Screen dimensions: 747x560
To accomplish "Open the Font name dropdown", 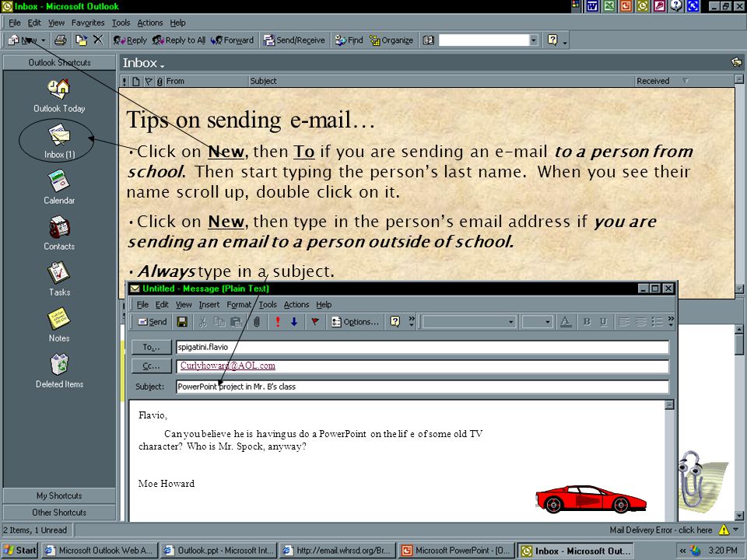I will point(511,322).
